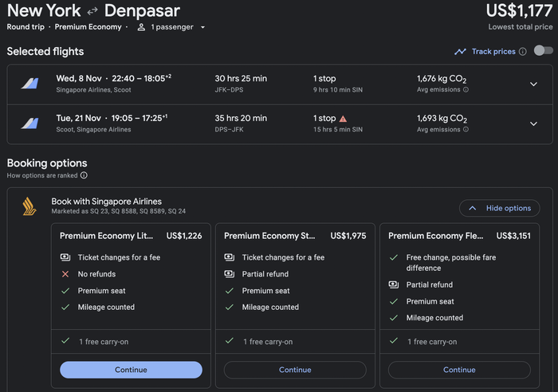The width and height of the screenshot is (558, 392).
Task: Toggle the Track prices switch on
Action: (x=544, y=50)
